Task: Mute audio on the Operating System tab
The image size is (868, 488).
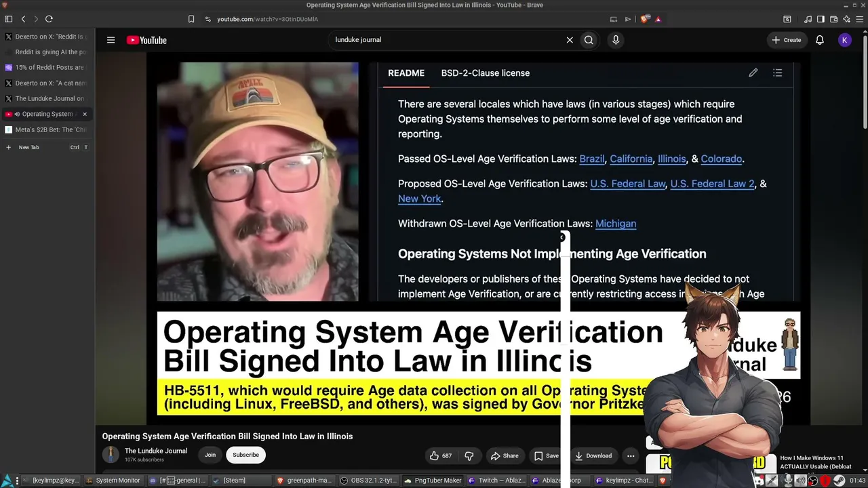Action: click(17, 114)
